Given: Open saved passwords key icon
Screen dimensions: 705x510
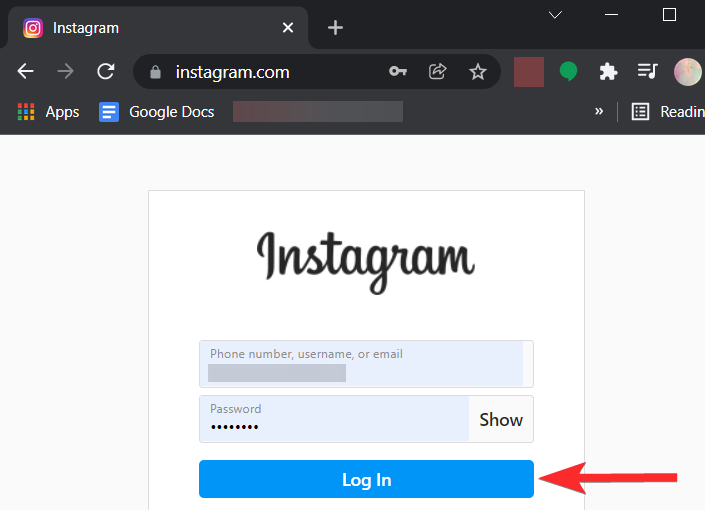Looking at the screenshot, I should (x=397, y=72).
